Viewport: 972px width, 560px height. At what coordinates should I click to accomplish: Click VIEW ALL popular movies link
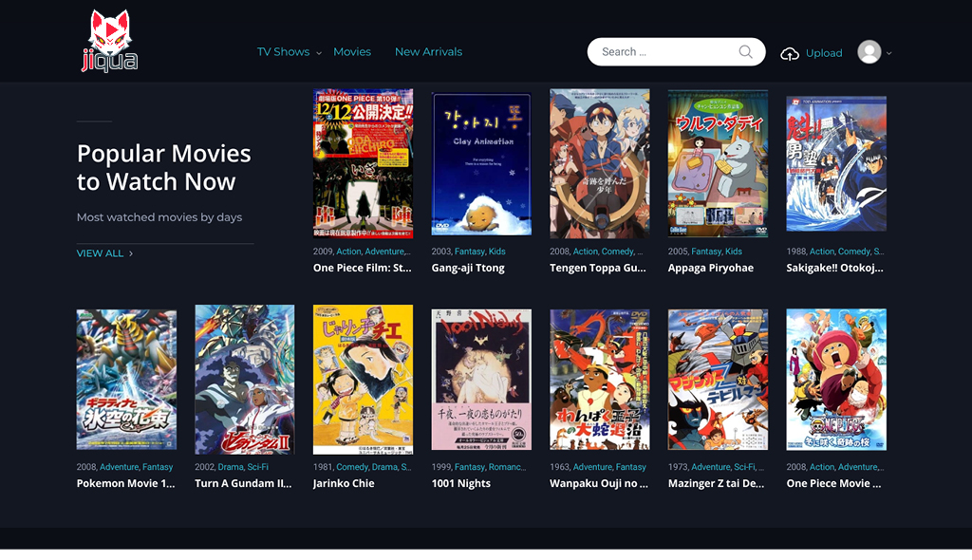point(104,253)
